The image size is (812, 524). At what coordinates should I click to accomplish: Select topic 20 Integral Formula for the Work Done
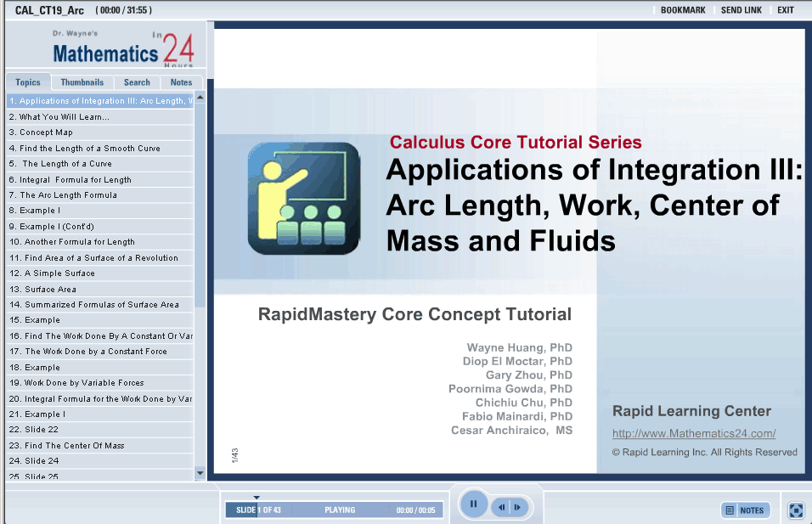(100, 398)
